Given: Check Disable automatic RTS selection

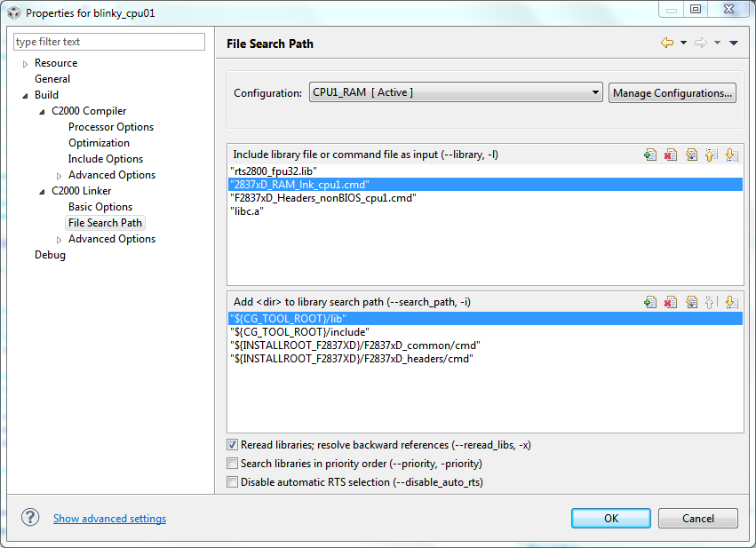Looking at the screenshot, I should pos(233,482).
